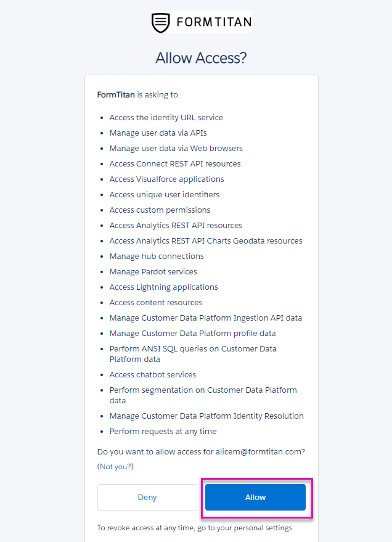Viewport: 392px width, 542px height.
Task: Click the bullet beside 'Manage Pardot services'
Action: [x=102, y=271]
